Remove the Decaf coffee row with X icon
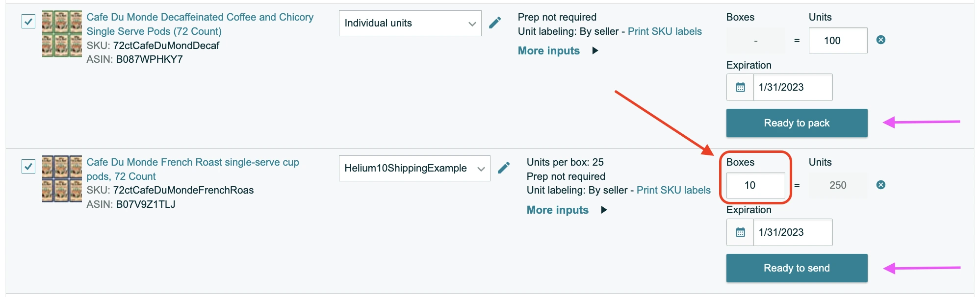 [x=881, y=41]
